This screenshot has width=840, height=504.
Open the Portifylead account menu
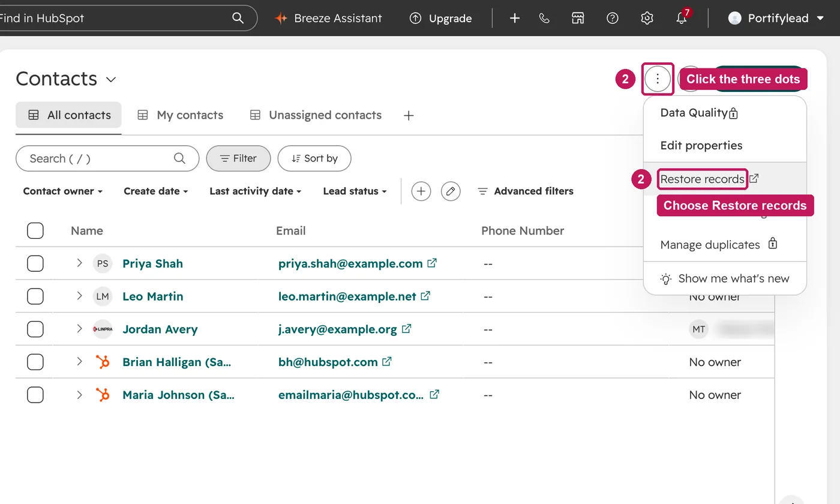point(776,18)
